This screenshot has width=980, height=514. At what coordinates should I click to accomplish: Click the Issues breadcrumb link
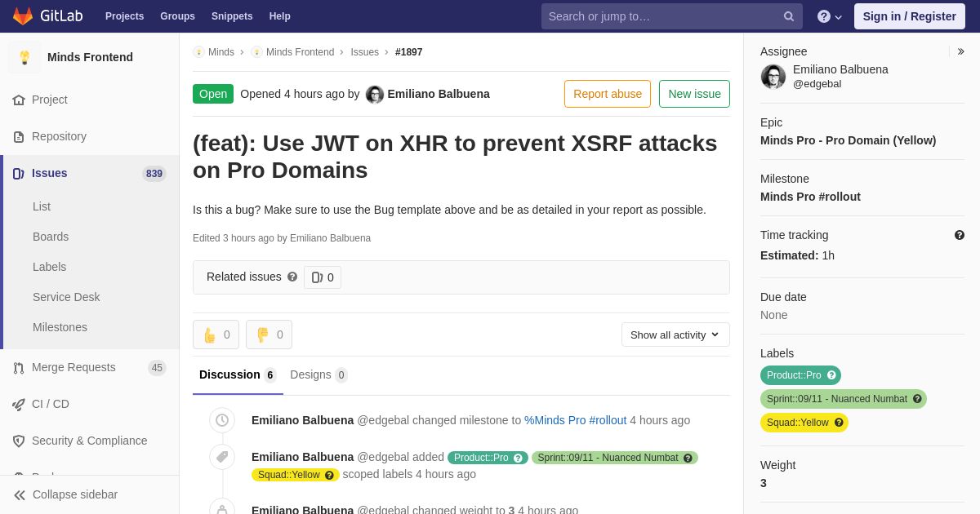tap(364, 52)
